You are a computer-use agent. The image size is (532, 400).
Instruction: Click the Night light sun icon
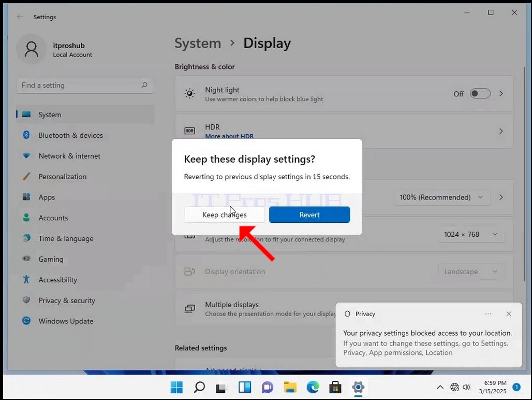189,93
